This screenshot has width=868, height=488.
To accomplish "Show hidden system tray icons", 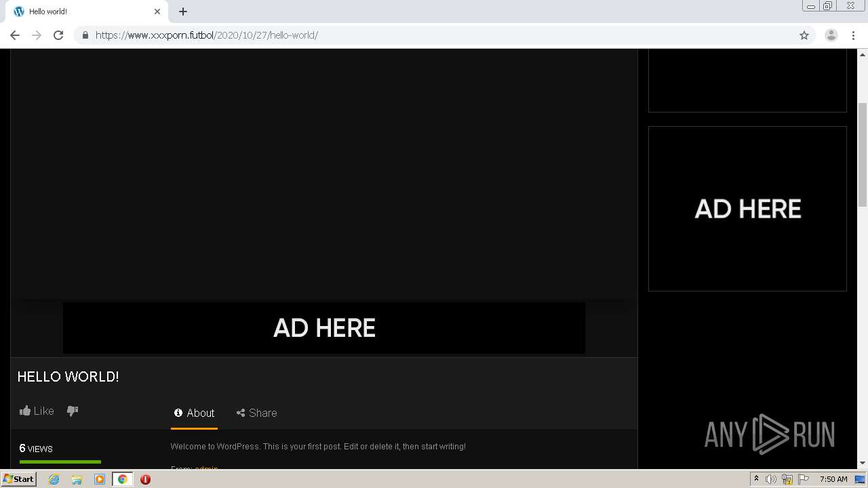I will [756, 479].
